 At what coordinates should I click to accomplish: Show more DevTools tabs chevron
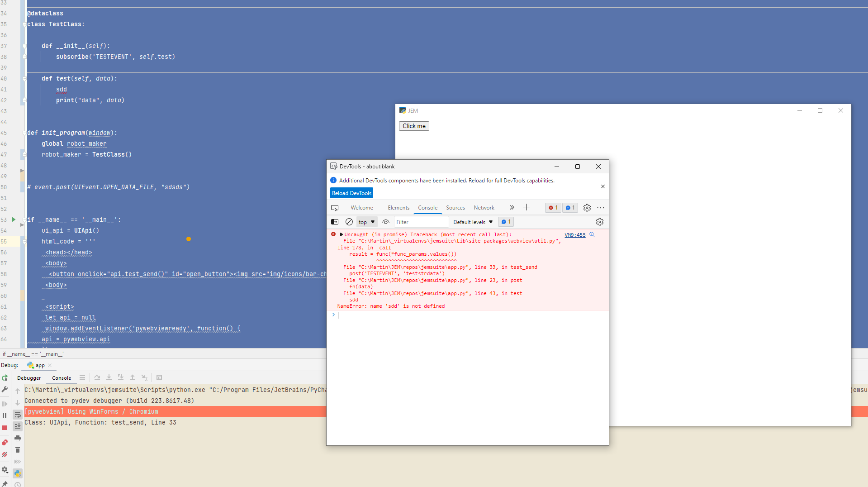coord(512,207)
